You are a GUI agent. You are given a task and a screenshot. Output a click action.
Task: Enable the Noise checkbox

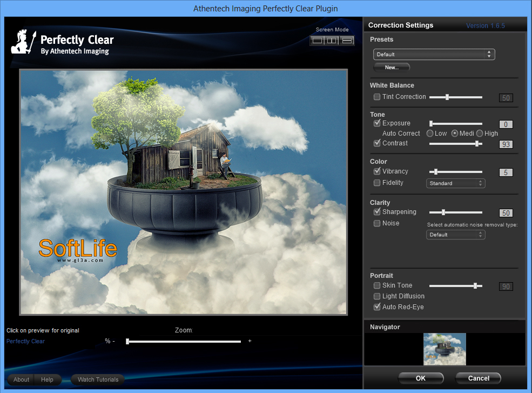376,223
